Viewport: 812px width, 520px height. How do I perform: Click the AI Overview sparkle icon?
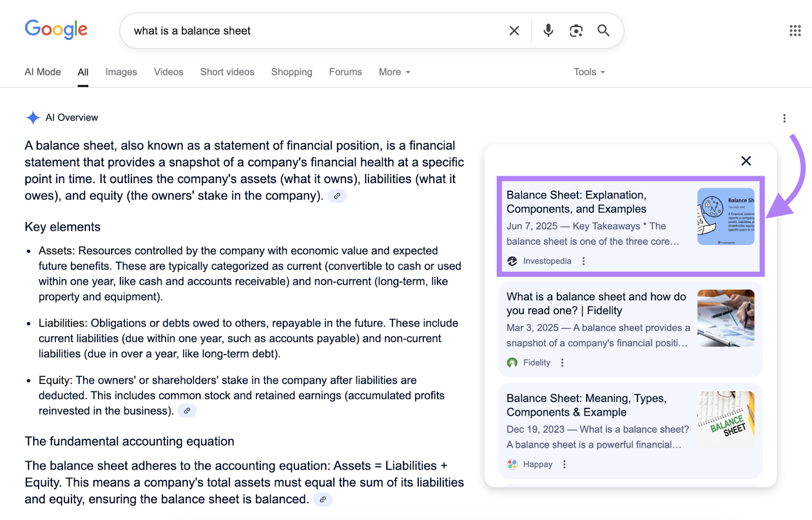click(32, 117)
